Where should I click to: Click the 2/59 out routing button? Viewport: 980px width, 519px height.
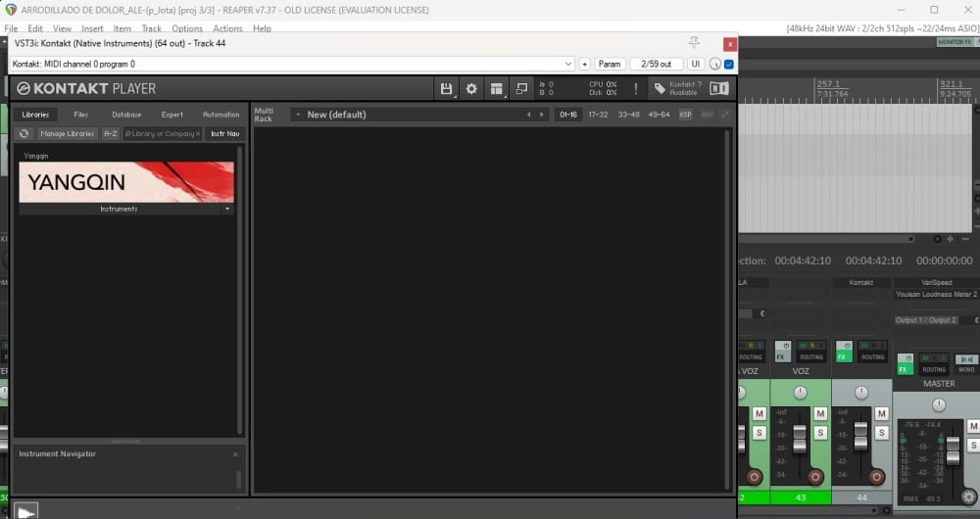point(657,64)
